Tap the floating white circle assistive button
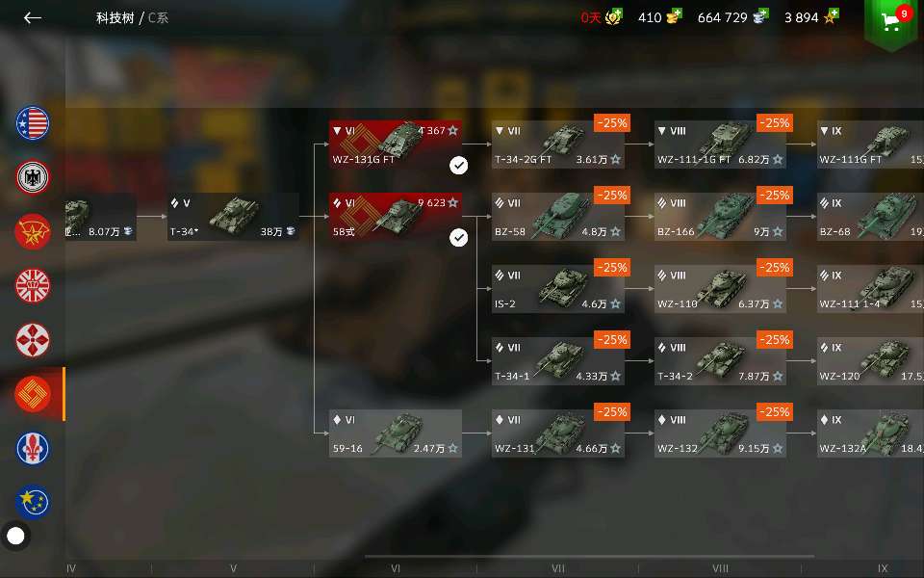The width and height of the screenshot is (924, 578). [16, 536]
